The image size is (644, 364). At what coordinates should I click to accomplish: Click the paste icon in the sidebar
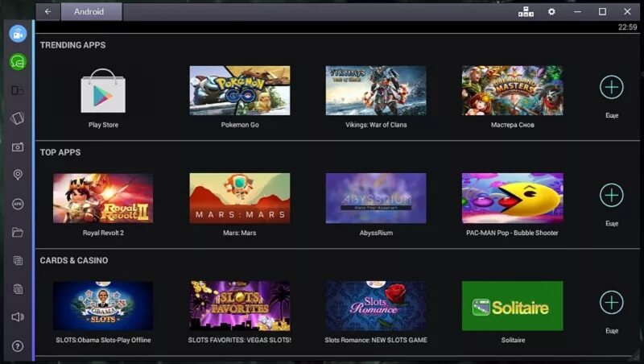pyautogui.click(x=18, y=289)
